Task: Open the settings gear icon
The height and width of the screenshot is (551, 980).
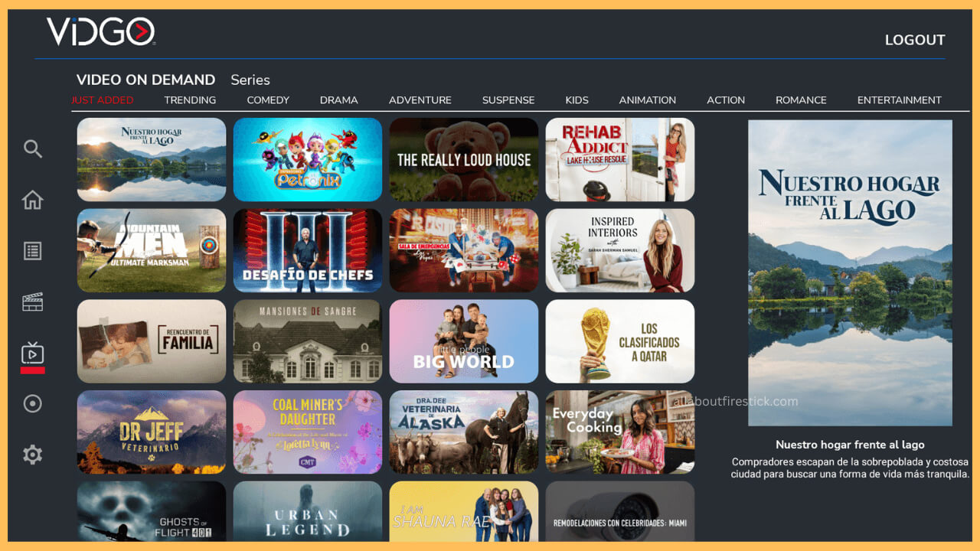Action: tap(32, 454)
